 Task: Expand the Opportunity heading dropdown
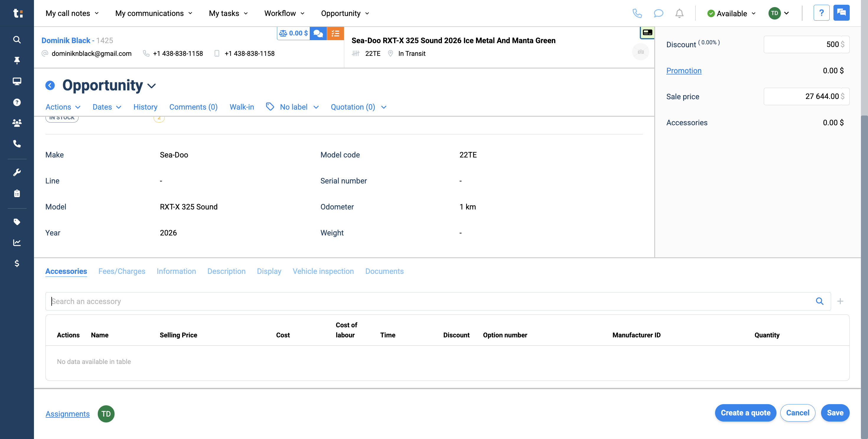pos(151,86)
